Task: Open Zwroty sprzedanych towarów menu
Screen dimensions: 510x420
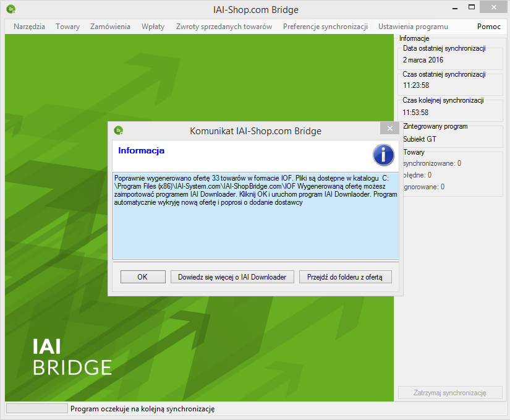Action: tap(224, 27)
